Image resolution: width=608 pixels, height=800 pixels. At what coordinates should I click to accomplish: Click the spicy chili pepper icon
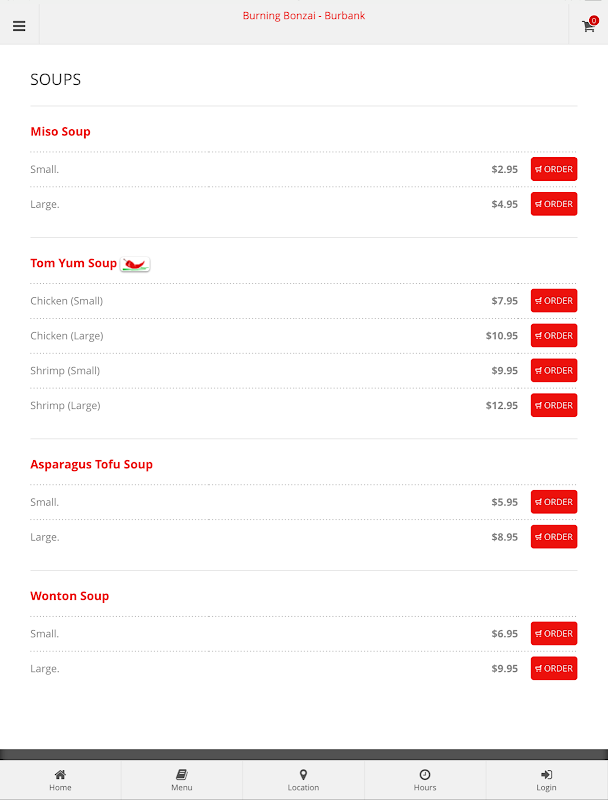[x=135, y=264]
